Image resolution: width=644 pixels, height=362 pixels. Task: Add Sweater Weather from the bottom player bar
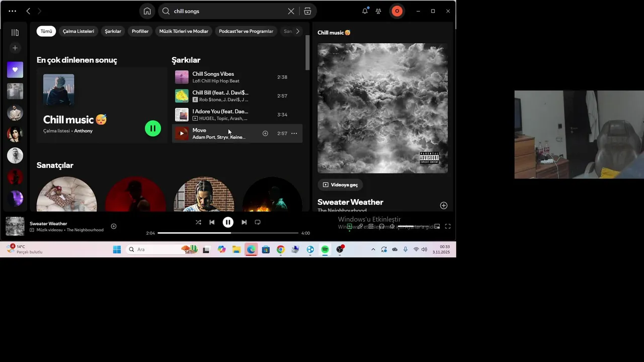pos(114,226)
